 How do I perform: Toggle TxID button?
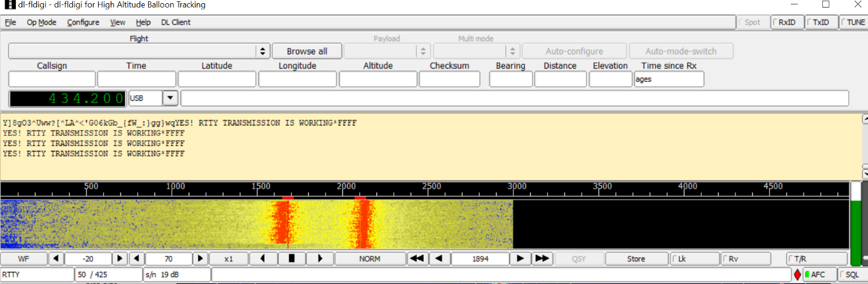pyautogui.click(x=820, y=22)
